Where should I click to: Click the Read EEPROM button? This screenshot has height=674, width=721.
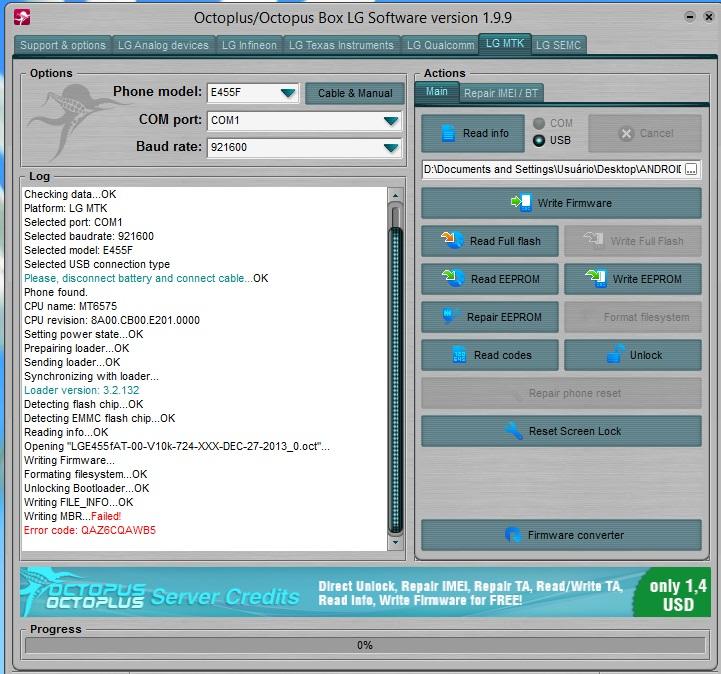pyautogui.click(x=490, y=279)
